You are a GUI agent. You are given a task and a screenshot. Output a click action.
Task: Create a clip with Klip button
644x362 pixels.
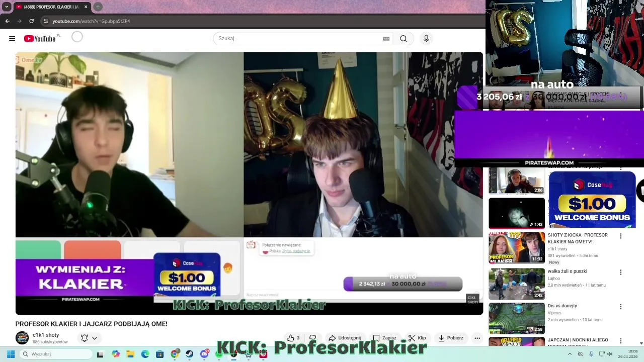417,338
